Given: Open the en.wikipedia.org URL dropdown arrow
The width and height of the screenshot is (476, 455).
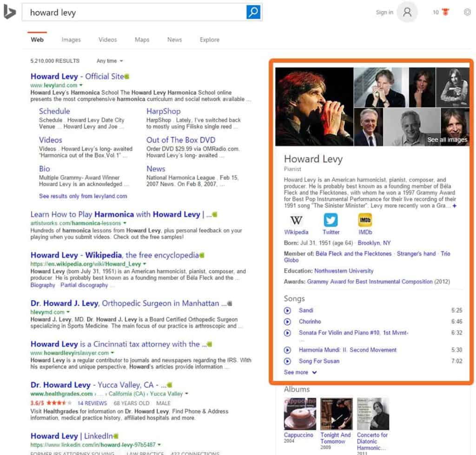Looking at the screenshot, I should 145,264.
